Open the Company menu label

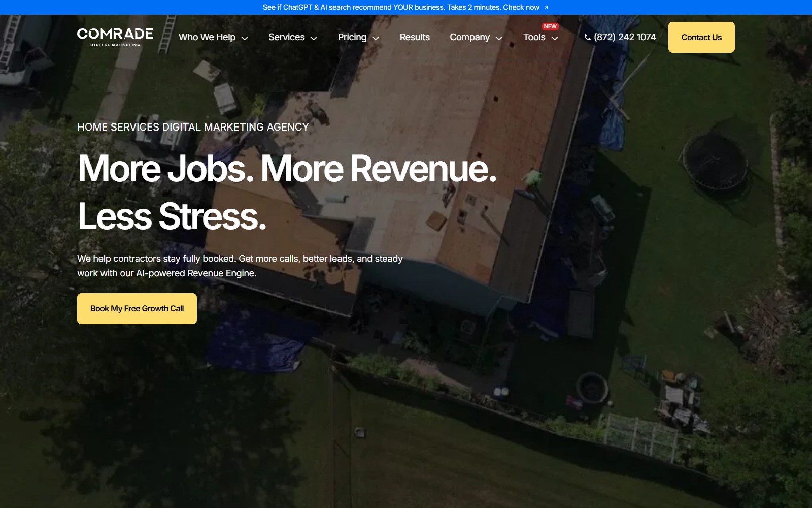470,37
